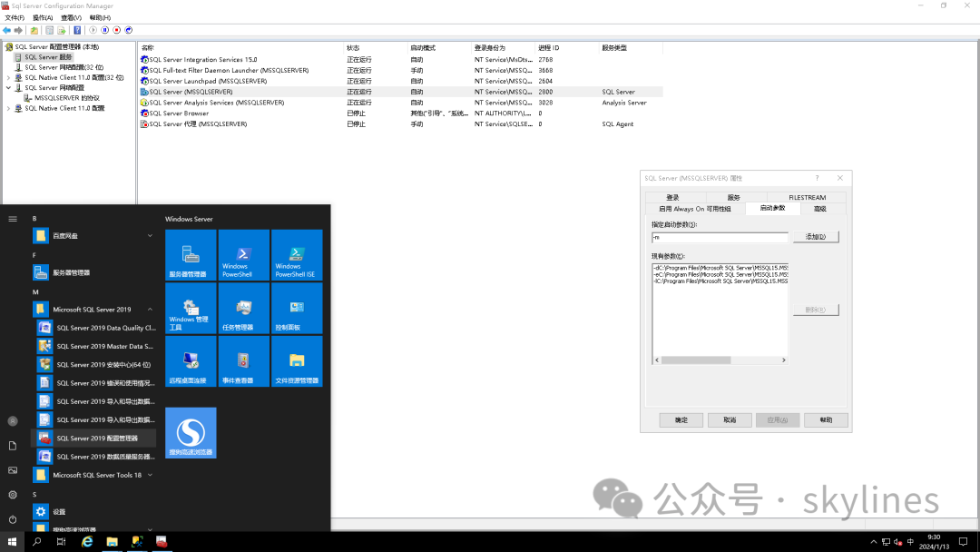Open the 文件(F) menu
980x552 pixels.
[x=15, y=17]
